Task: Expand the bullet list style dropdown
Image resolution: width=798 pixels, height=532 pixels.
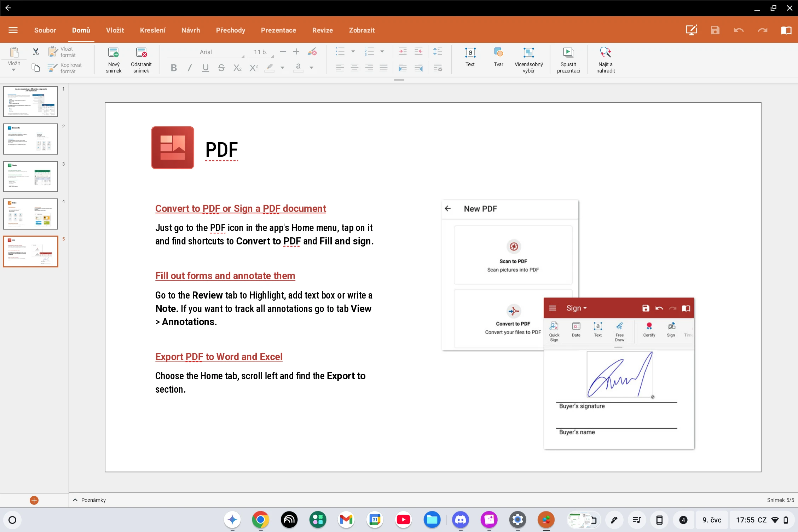Action: point(353,52)
